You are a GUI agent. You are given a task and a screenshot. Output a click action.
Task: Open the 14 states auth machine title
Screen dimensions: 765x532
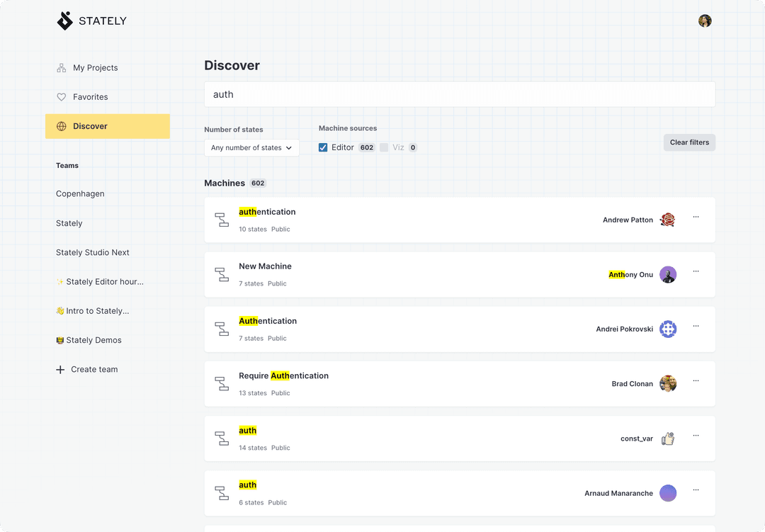pos(247,431)
